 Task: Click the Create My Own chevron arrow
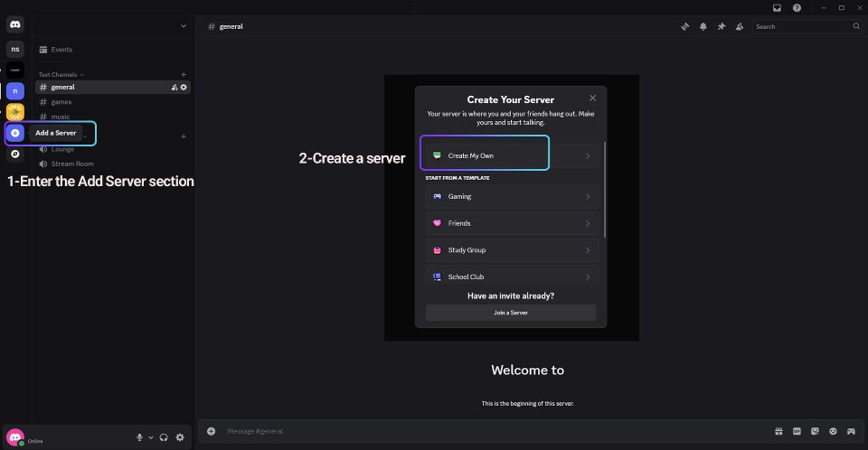(x=588, y=156)
